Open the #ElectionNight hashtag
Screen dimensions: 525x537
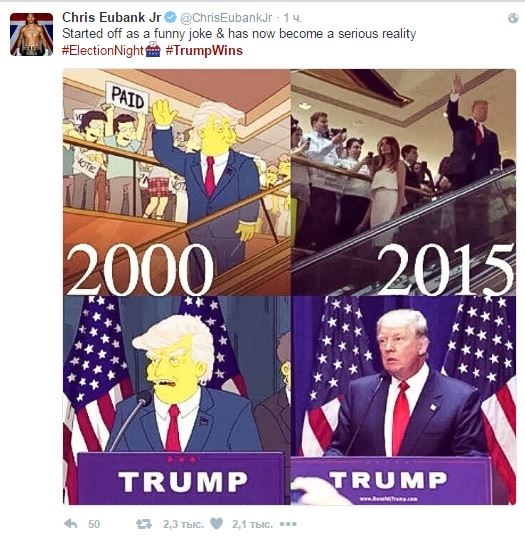tap(102, 51)
